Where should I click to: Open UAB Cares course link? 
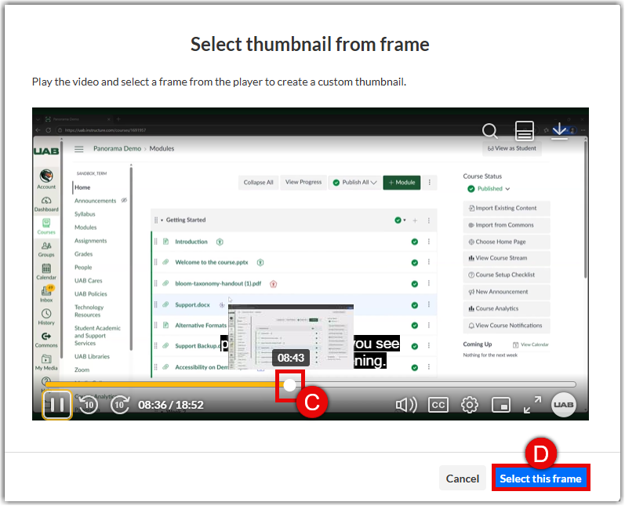[88, 281]
